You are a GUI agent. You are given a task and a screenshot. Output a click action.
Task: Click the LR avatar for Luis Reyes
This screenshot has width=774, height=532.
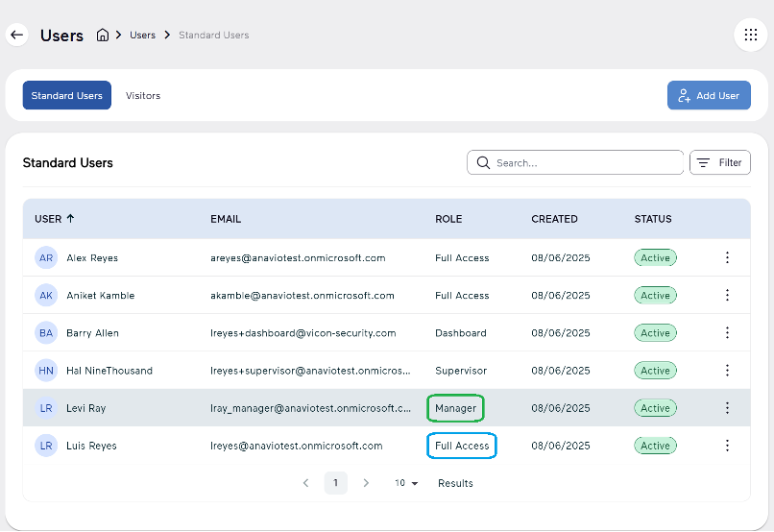pyautogui.click(x=46, y=446)
